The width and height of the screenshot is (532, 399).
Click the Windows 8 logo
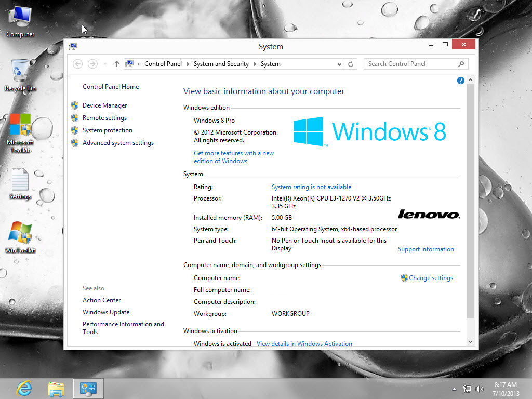pos(369,131)
